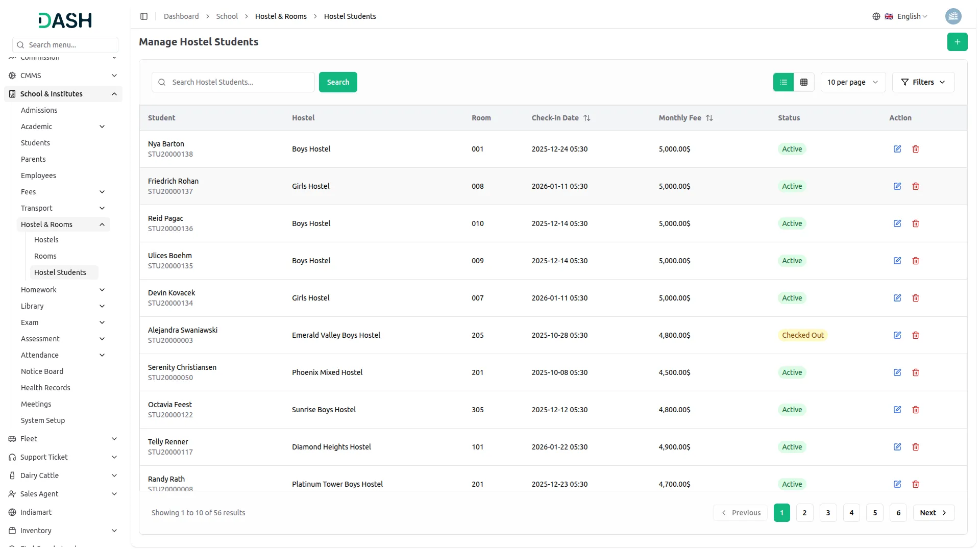This screenshot has height=551, width=980.
Task: Delete Friedrich Rohan's hostel record
Action: (916, 186)
